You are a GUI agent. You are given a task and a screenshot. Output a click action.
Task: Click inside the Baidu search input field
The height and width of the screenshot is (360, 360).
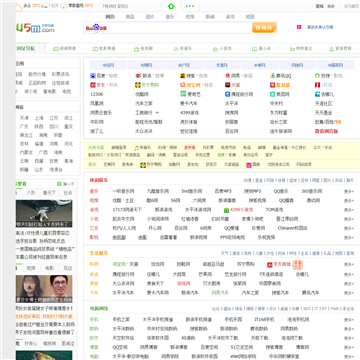180,28
